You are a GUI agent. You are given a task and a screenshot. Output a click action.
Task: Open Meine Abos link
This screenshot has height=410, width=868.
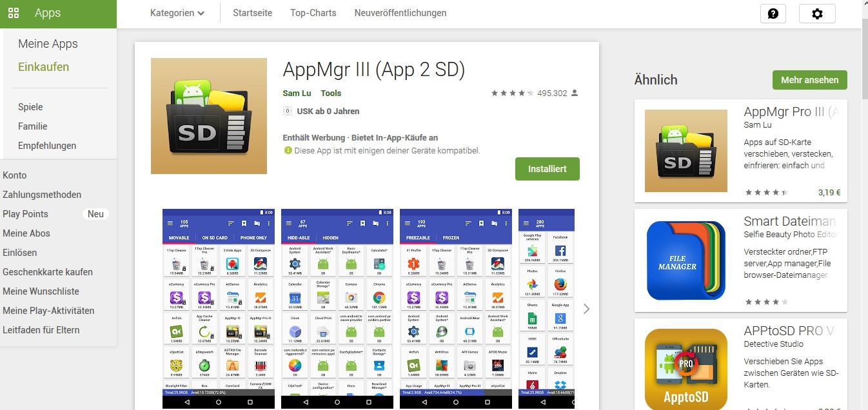pos(26,233)
